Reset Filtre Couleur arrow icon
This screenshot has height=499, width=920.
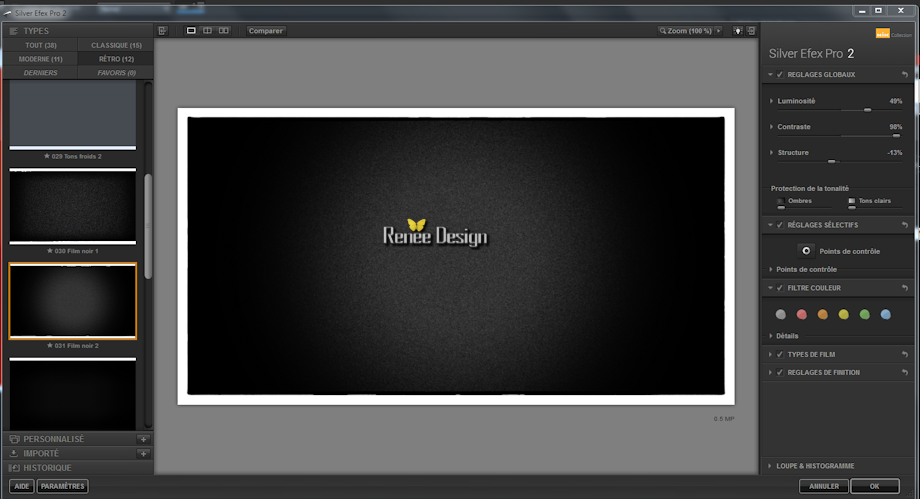[x=904, y=288]
